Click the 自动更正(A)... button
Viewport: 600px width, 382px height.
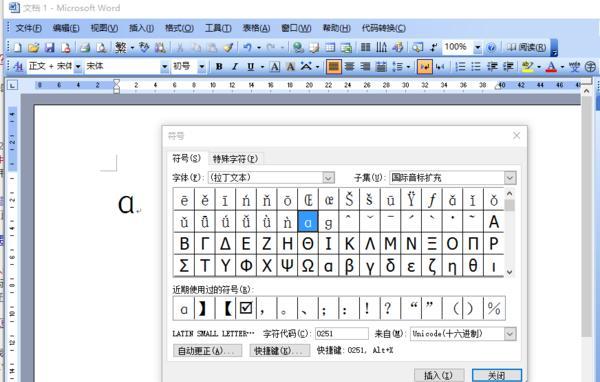(x=207, y=350)
